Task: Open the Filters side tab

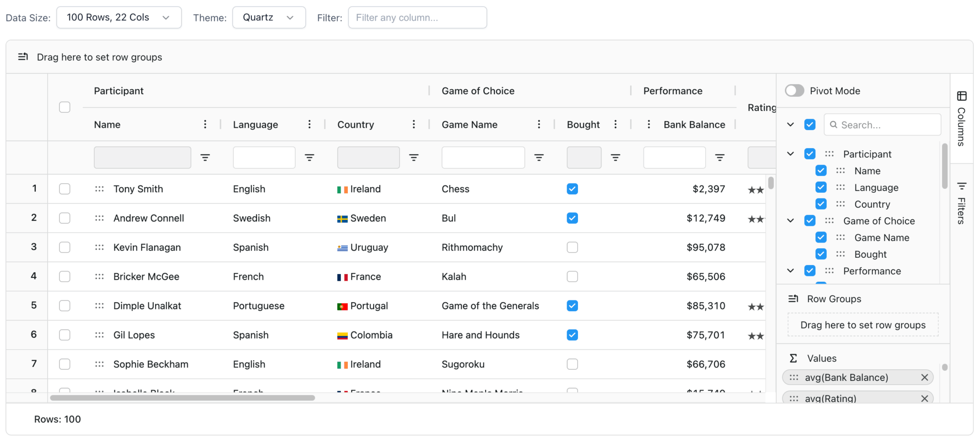Action: [961, 204]
